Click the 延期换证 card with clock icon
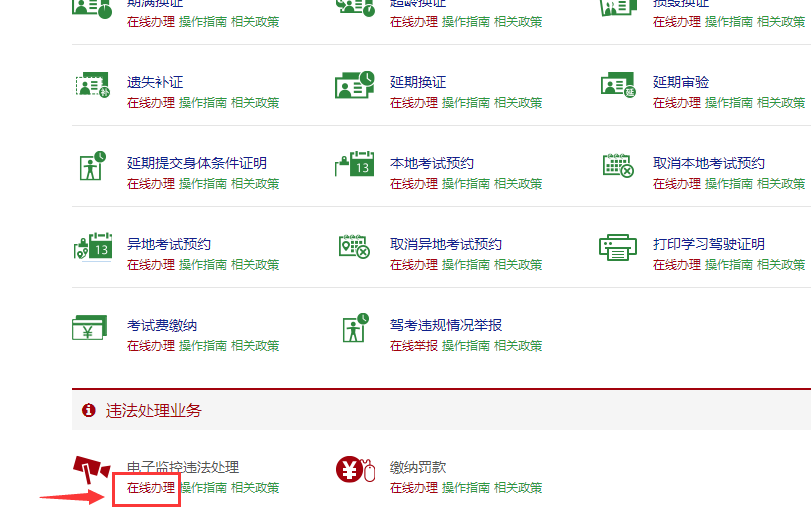The width and height of the screenshot is (811, 529). pos(355,85)
